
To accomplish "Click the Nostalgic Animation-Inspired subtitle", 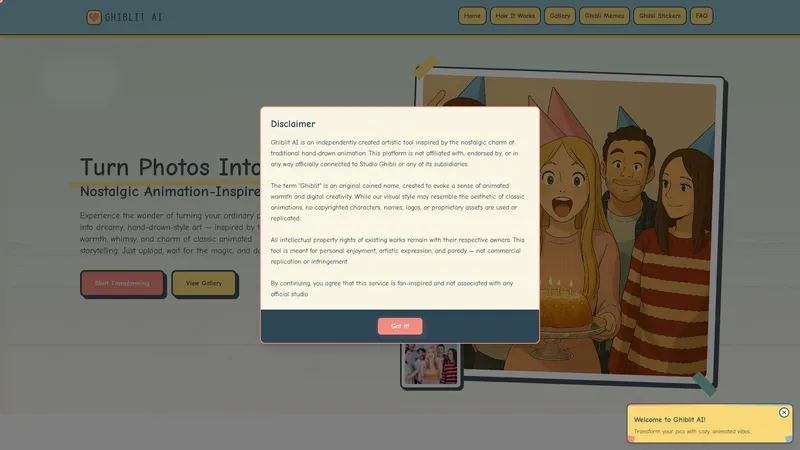I will click(170, 191).
